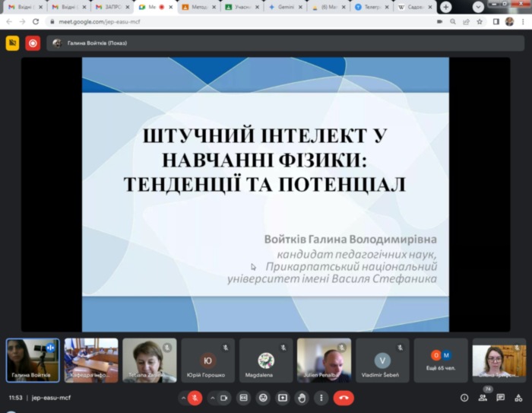Open the Activities panel
The image size is (532, 413).
(x=518, y=398)
